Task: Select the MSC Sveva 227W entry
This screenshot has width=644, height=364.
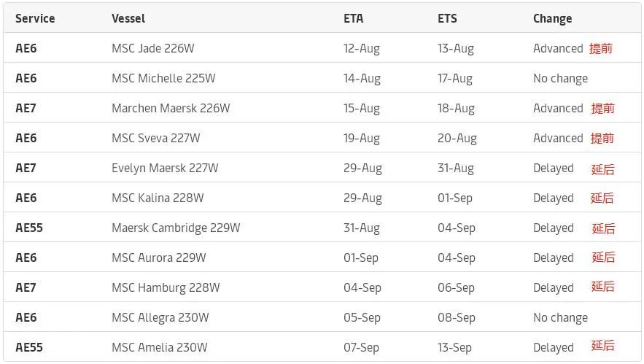Action: coord(155,138)
